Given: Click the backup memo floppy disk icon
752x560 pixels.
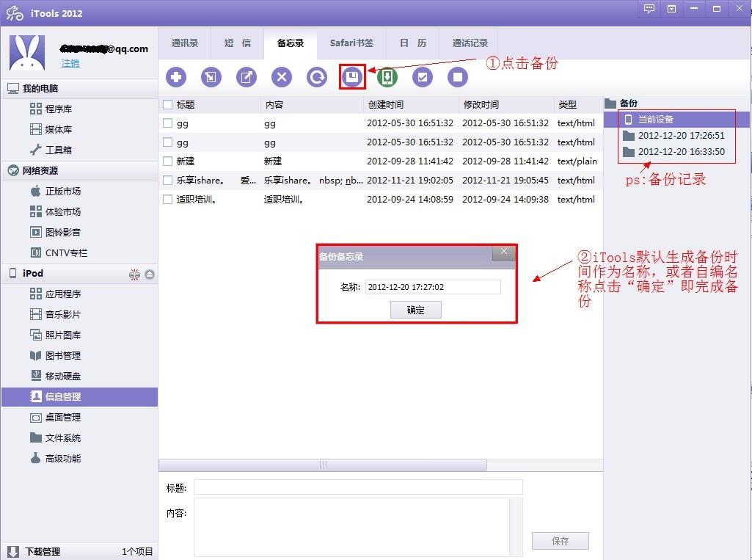Looking at the screenshot, I should (352, 77).
